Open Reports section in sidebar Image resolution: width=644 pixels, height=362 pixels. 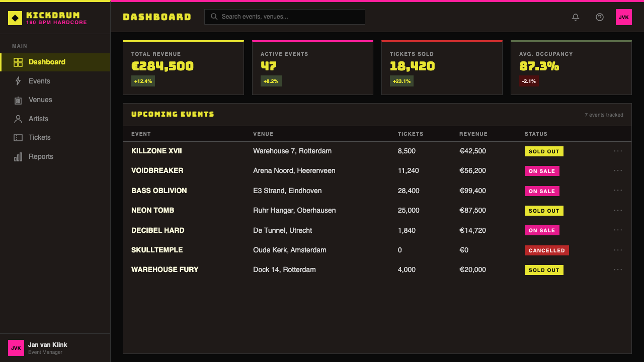click(55, 157)
